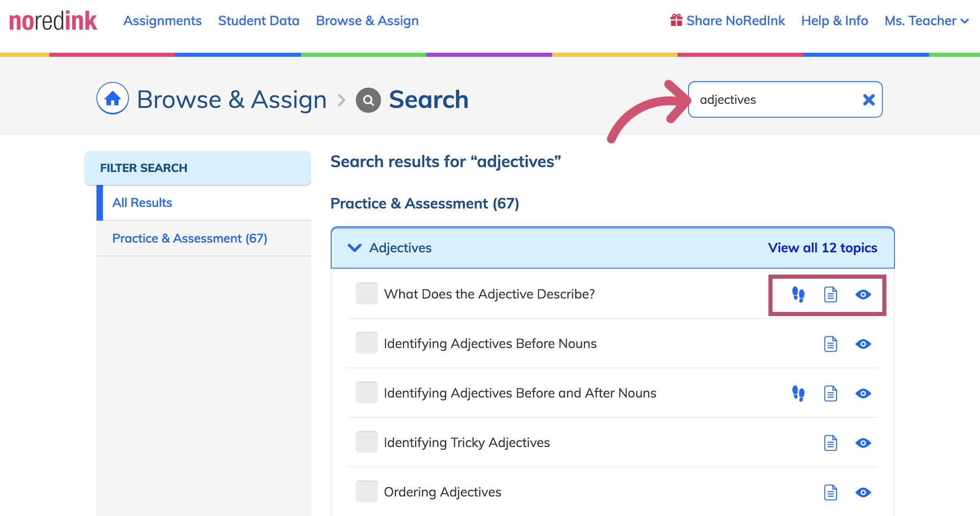This screenshot has width=980, height=516.
Task: Open Student Data in top navigation
Action: (x=259, y=21)
